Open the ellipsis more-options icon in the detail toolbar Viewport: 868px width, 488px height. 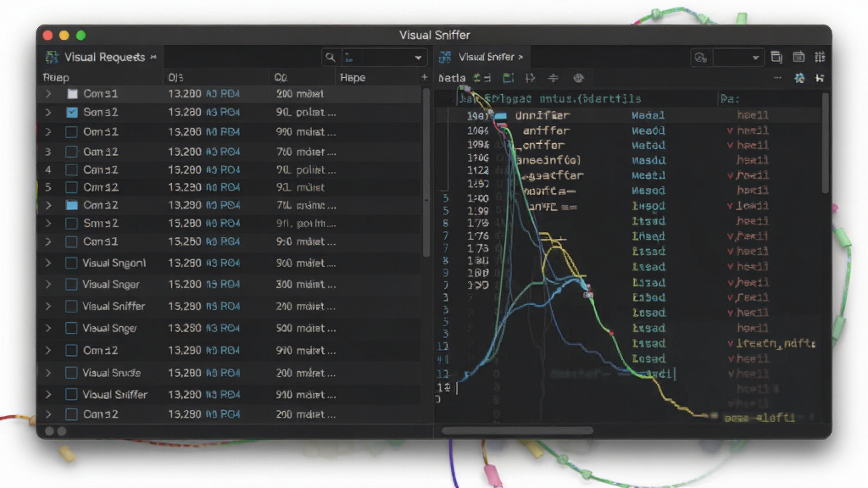tap(778, 78)
